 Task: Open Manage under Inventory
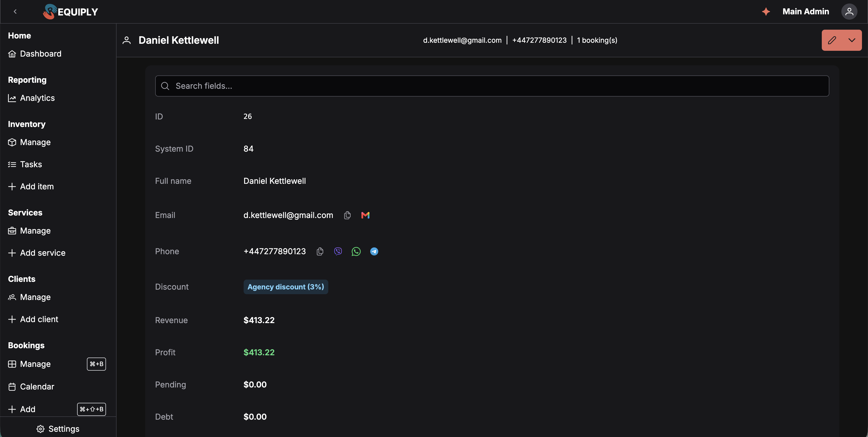(29, 142)
